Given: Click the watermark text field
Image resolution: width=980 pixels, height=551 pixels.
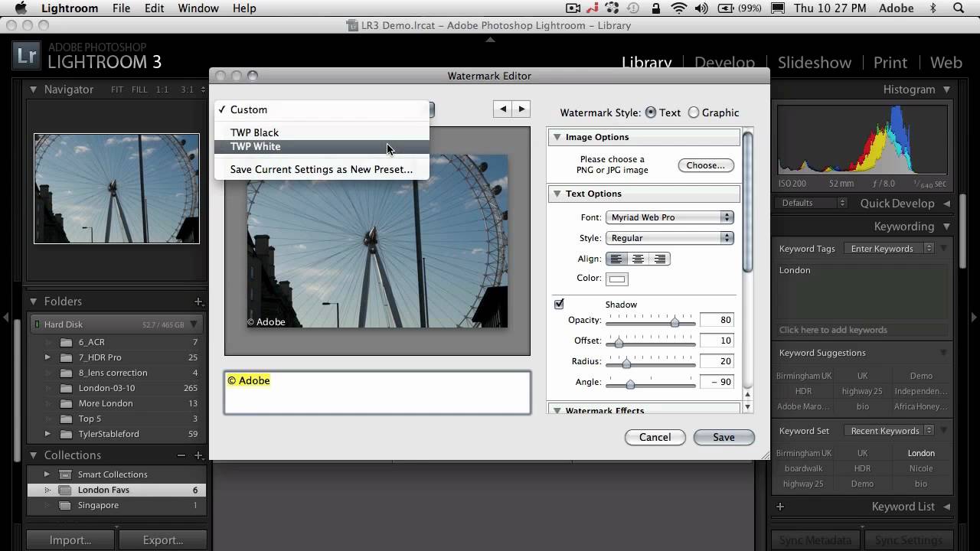Looking at the screenshot, I should point(377,393).
